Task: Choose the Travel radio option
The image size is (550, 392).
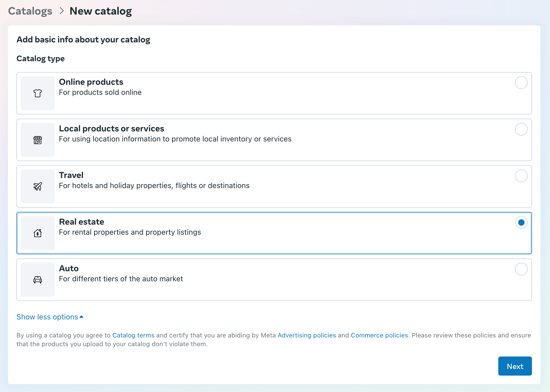Action: click(521, 176)
